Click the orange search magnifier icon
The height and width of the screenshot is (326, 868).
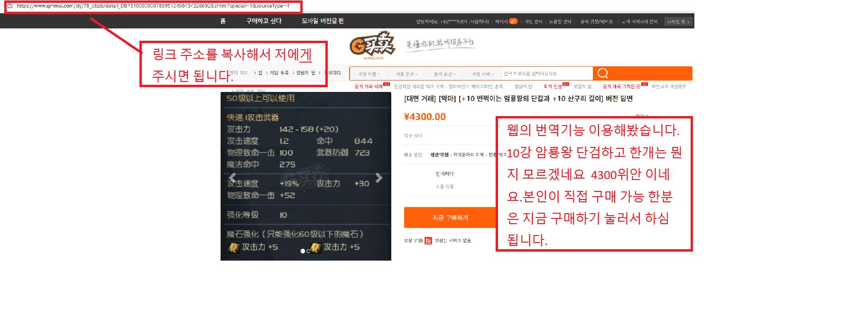pyautogui.click(x=602, y=73)
